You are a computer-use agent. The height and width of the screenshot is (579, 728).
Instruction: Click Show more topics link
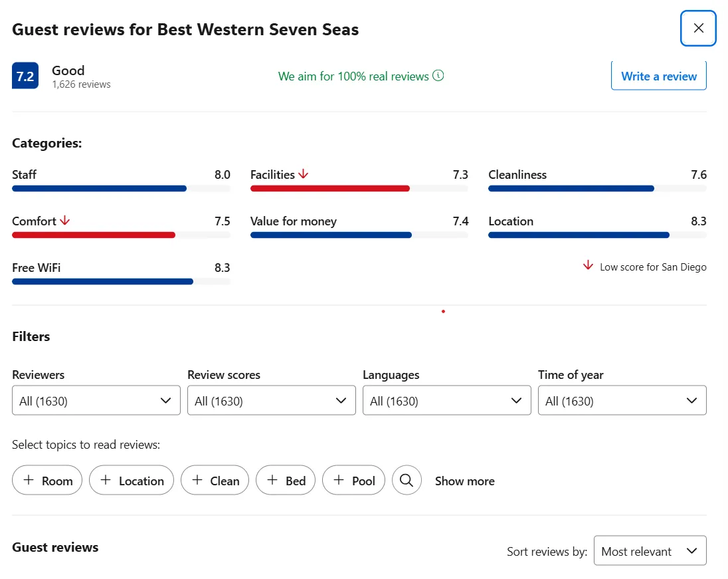tap(464, 481)
